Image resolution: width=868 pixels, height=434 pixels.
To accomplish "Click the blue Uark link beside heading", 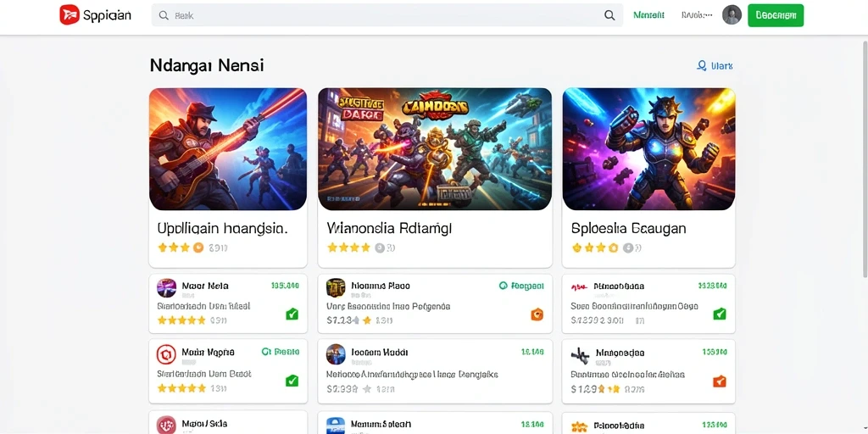I will pyautogui.click(x=715, y=66).
